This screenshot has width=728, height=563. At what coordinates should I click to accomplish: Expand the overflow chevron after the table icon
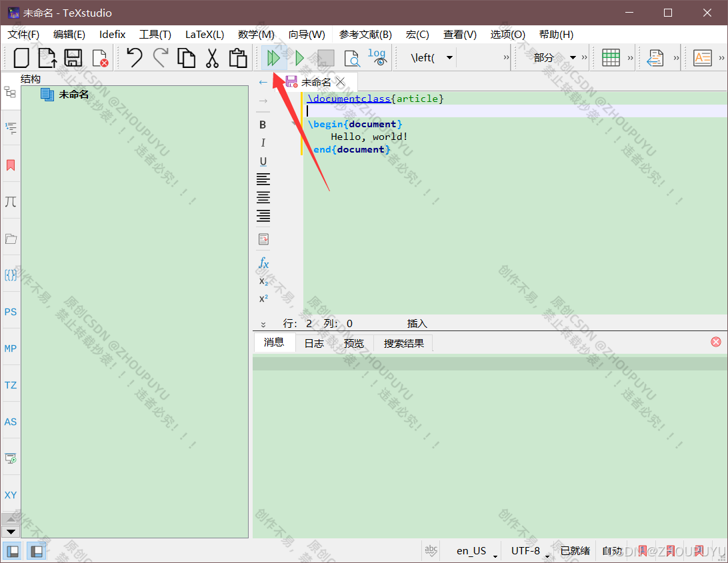pos(630,58)
